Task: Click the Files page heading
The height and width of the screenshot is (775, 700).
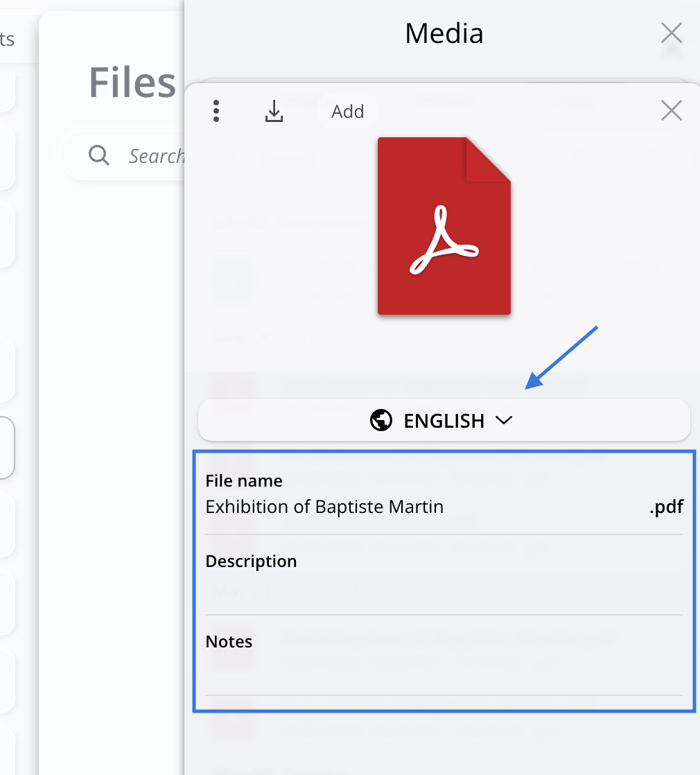Action: coord(132,82)
